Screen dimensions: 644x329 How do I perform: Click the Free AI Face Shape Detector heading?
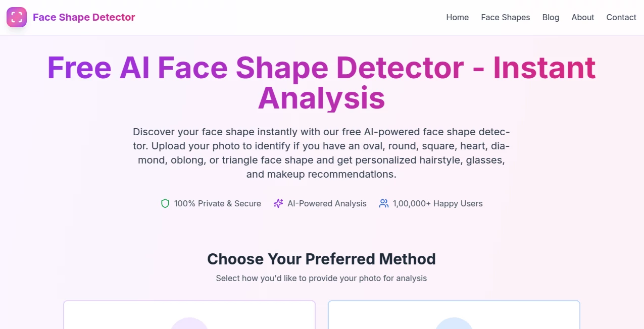(321, 82)
